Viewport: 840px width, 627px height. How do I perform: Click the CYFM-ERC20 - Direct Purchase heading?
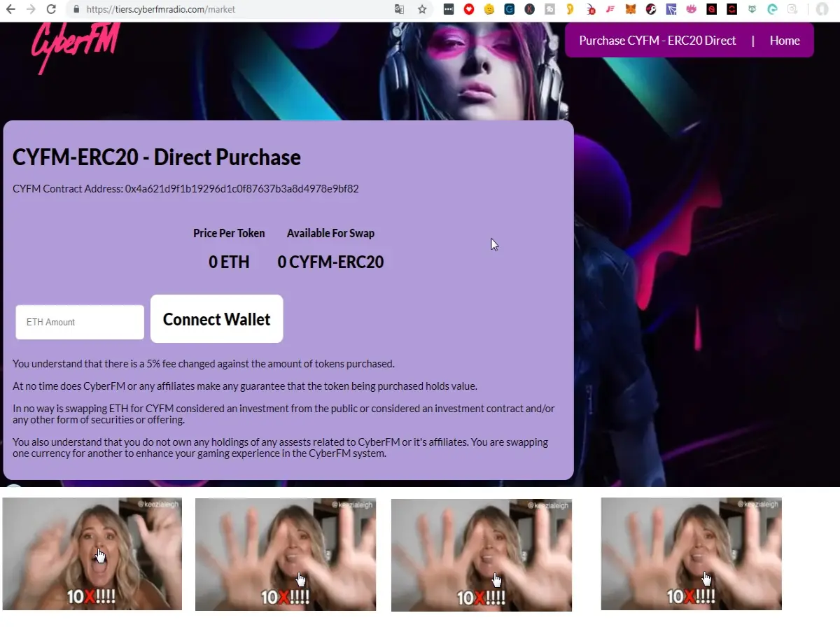coord(157,157)
